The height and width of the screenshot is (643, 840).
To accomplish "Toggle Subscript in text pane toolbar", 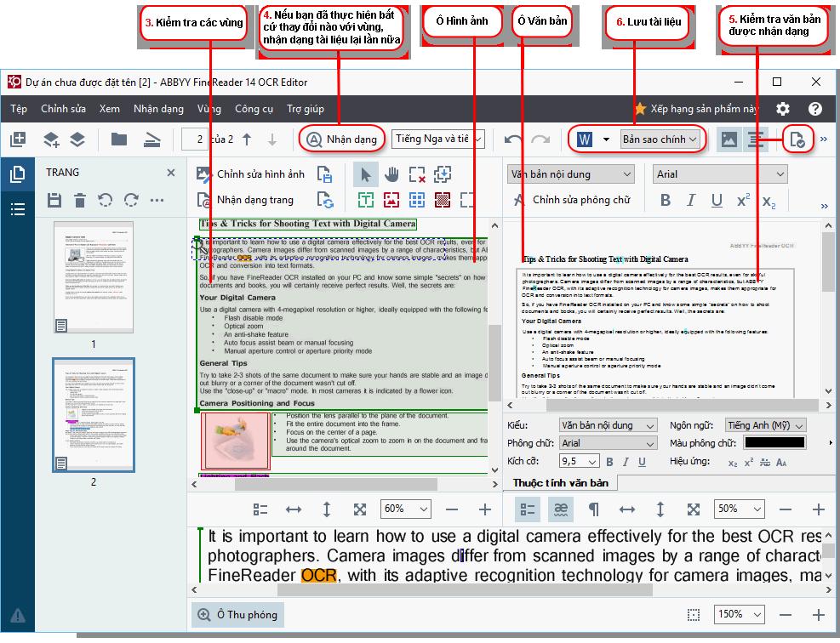I will point(769,202).
